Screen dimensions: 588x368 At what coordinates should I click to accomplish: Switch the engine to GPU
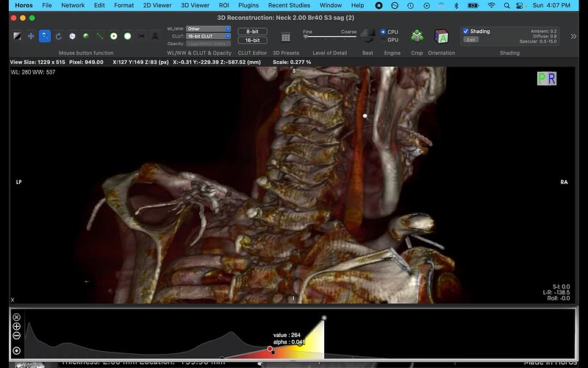[383, 40]
